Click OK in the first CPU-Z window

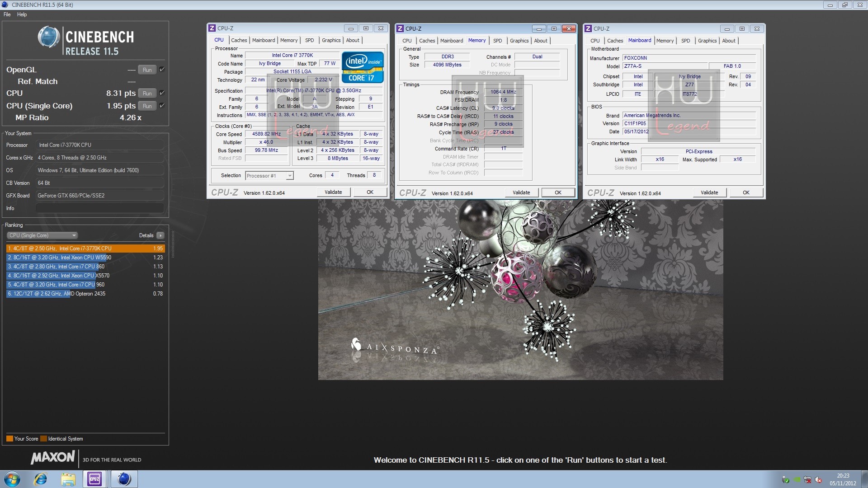[370, 192]
